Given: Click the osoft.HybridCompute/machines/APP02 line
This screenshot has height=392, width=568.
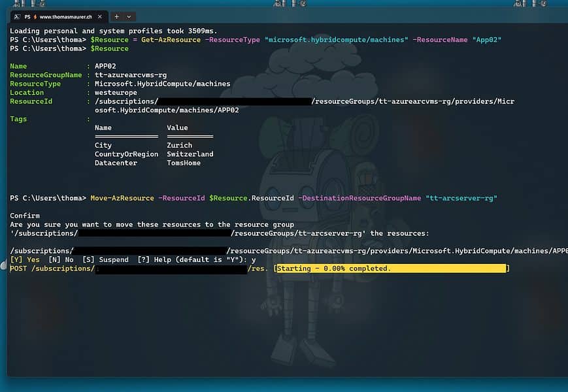Looking at the screenshot, I should [167, 110].
